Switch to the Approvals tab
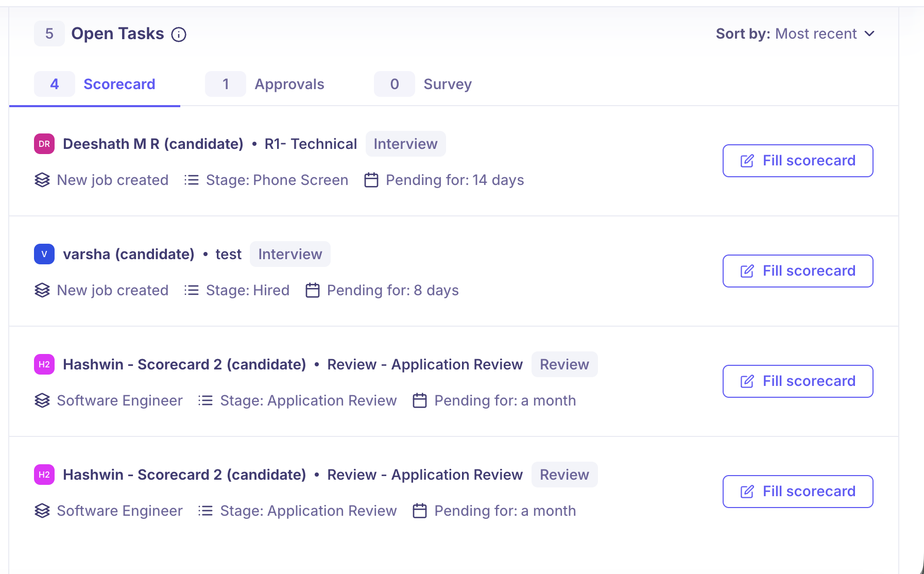Image resolution: width=924 pixels, height=574 pixels. pyautogui.click(x=289, y=84)
